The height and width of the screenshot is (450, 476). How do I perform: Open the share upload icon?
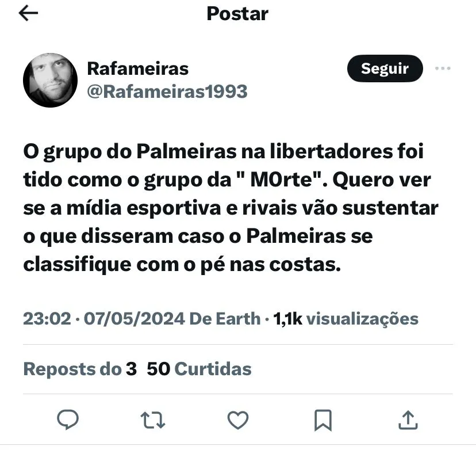pos(408,420)
